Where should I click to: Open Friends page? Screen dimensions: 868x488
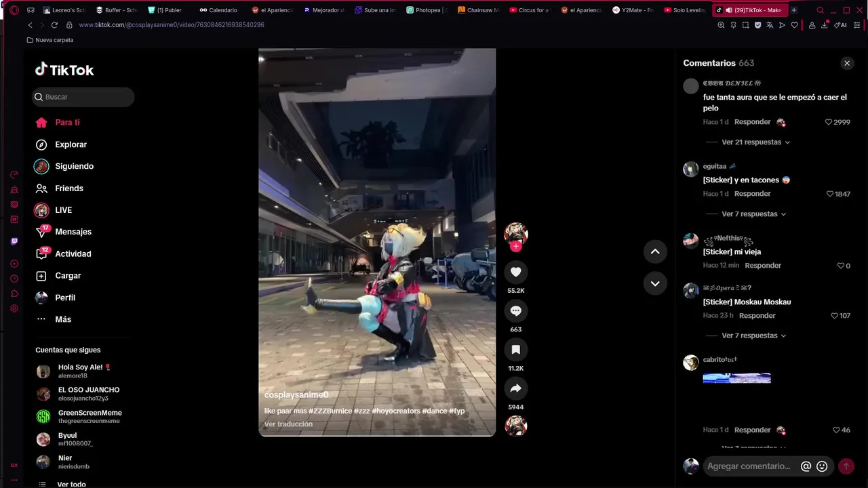tap(68, 188)
